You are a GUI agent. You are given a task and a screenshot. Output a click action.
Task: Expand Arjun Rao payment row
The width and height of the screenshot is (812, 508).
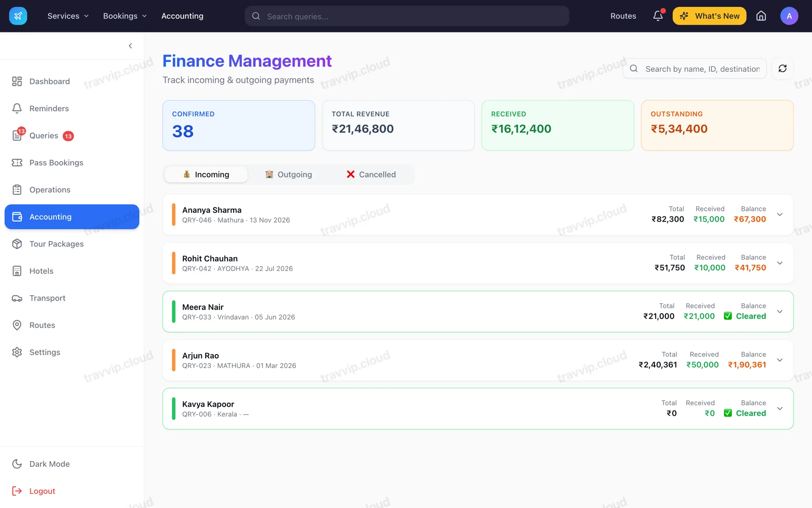pyautogui.click(x=780, y=360)
